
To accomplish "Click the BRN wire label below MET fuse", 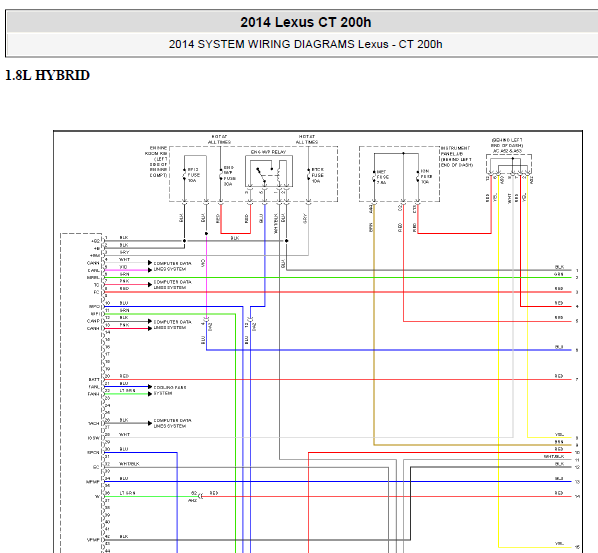I will 371,227.
